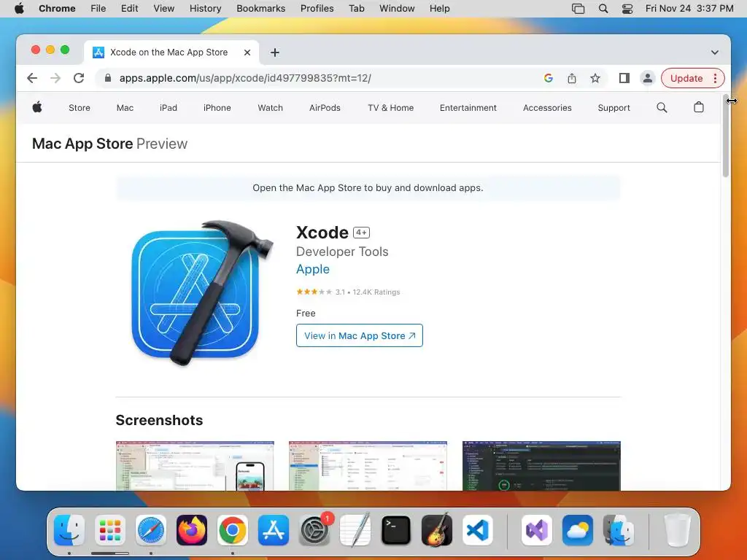Launch Safari from the Dock
The height and width of the screenshot is (560, 747).
pyautogui.click(x=151, y=530)
